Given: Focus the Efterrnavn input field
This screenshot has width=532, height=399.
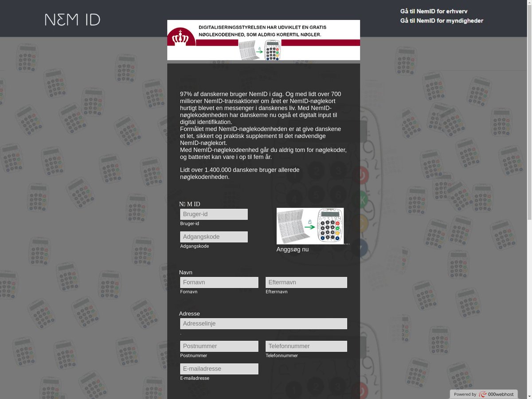Looking at the screenshot, I should (306, 282).
